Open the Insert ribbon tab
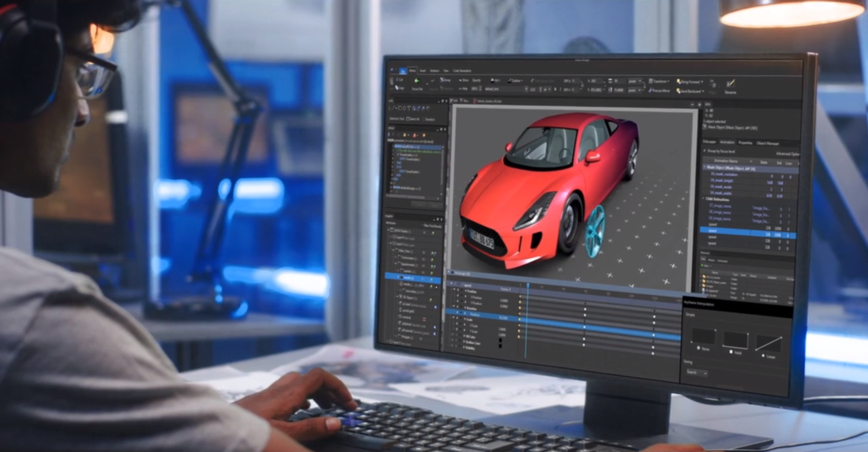Image resolution: width=868 pixels, height=452 pixels. [423, 71]
